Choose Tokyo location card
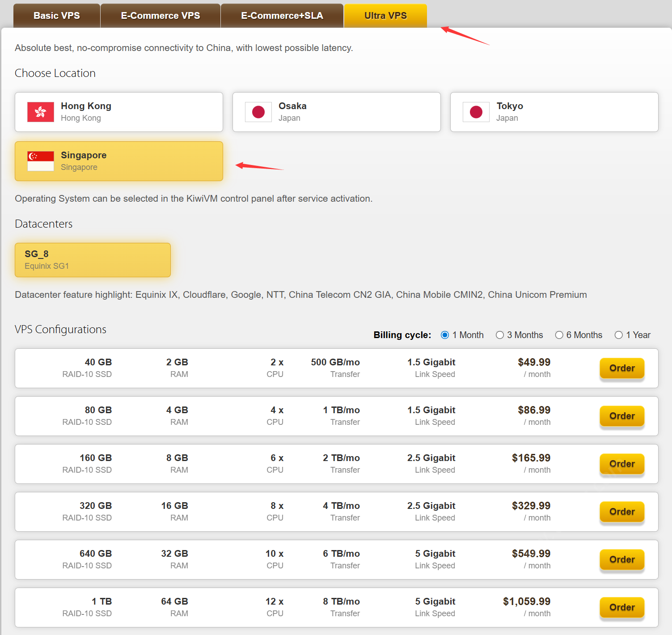 point(554,112)
